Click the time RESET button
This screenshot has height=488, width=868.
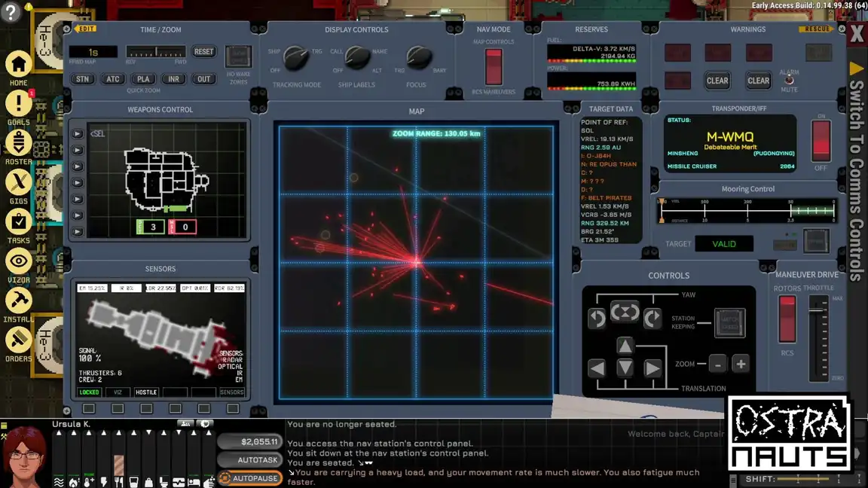coord(203,51)
